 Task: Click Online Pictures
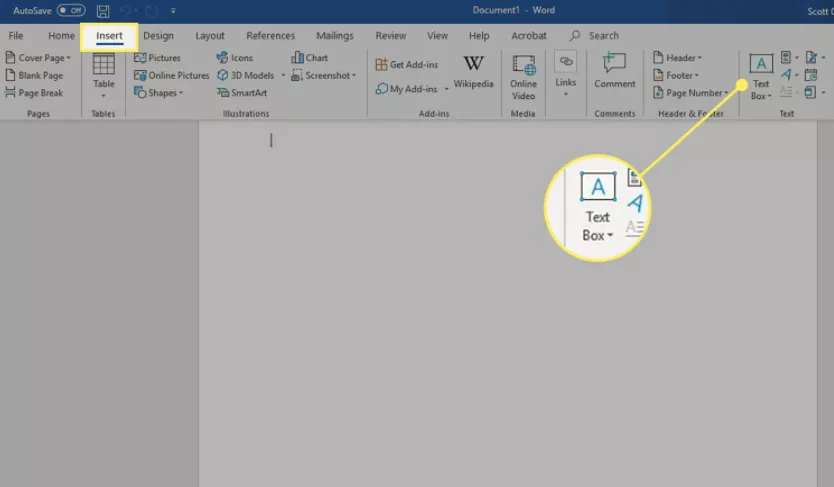point(171,75)
